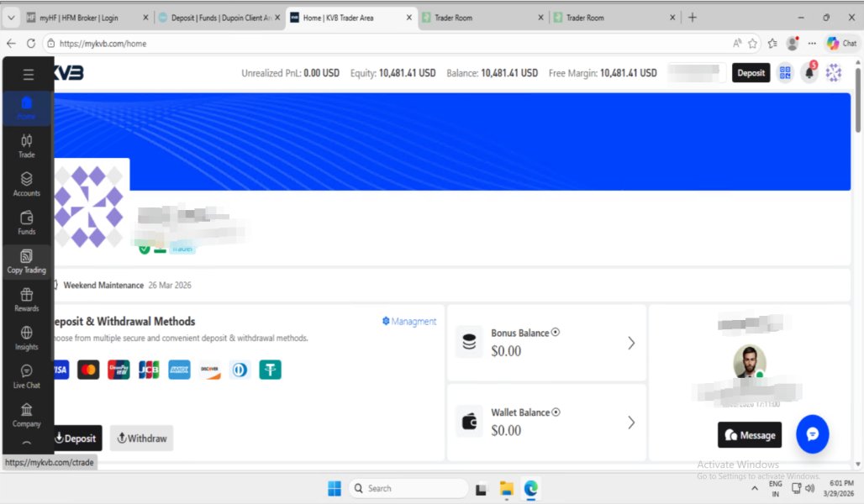Image resolution: width=864 pixels, height=504 pixels.
Task: Open profile avatar icon in header
Action: (x=833, y=73)
